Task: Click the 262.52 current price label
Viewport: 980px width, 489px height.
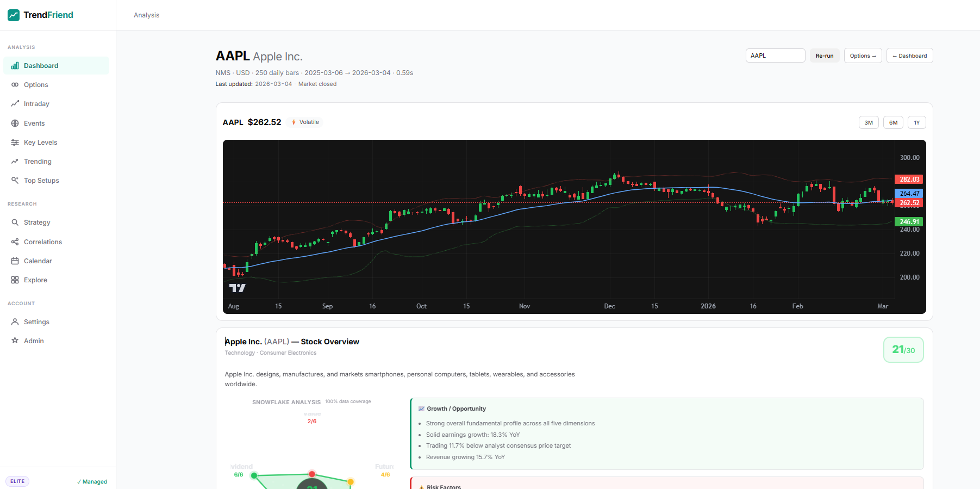Action: (909, 203)
